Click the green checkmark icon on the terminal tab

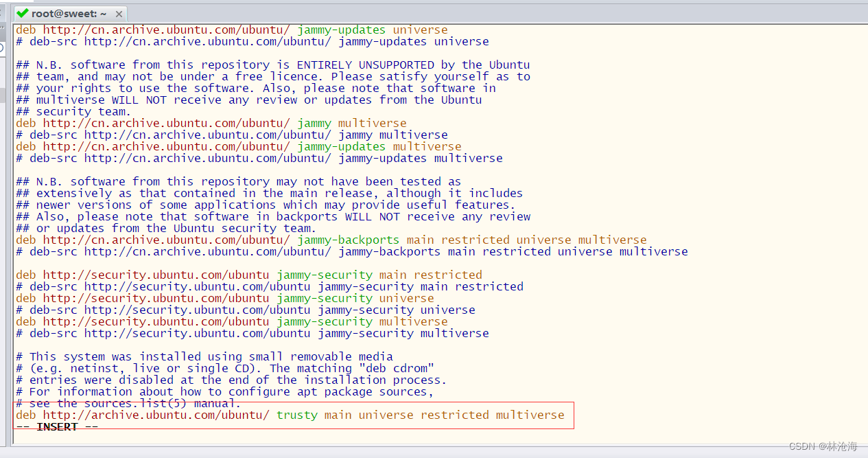point(21,13)
